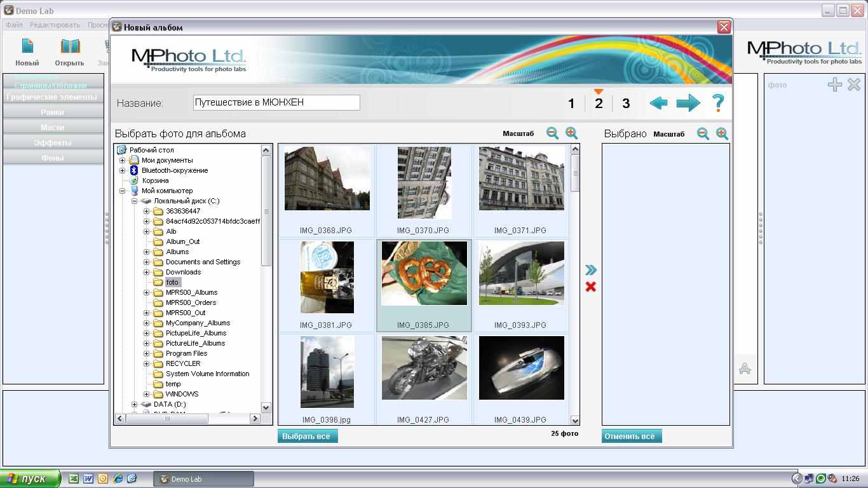This screenshot has width=868, height=488.
Task: Zoom in source photo thumbnails
Action: (571, 133)
